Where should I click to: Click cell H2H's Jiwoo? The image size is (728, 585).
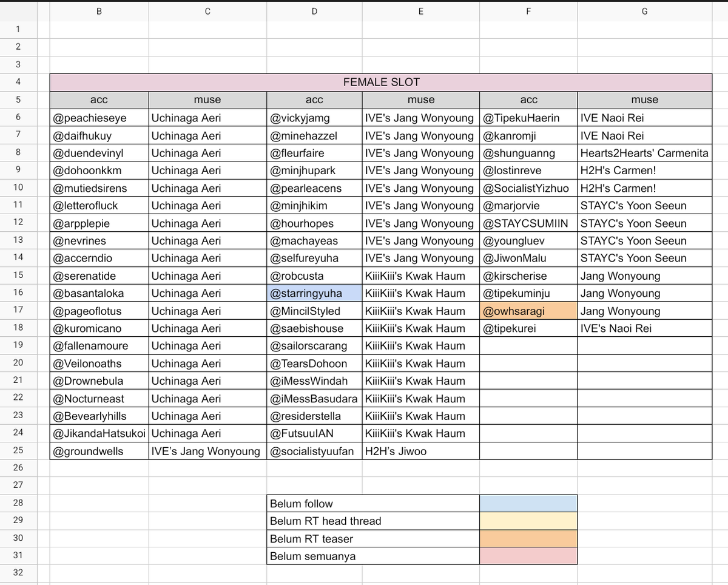pyautogui.click(x=421, y=451)
